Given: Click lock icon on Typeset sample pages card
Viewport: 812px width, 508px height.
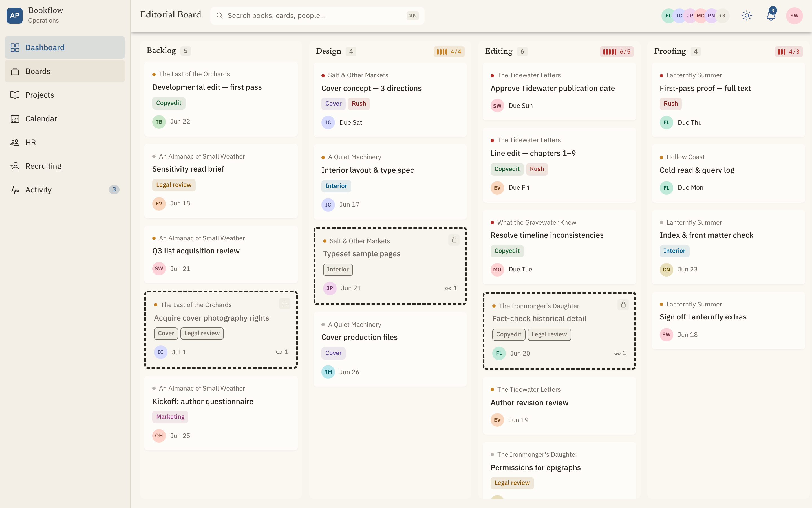Looking at the screenshot, I should (454, 240).
